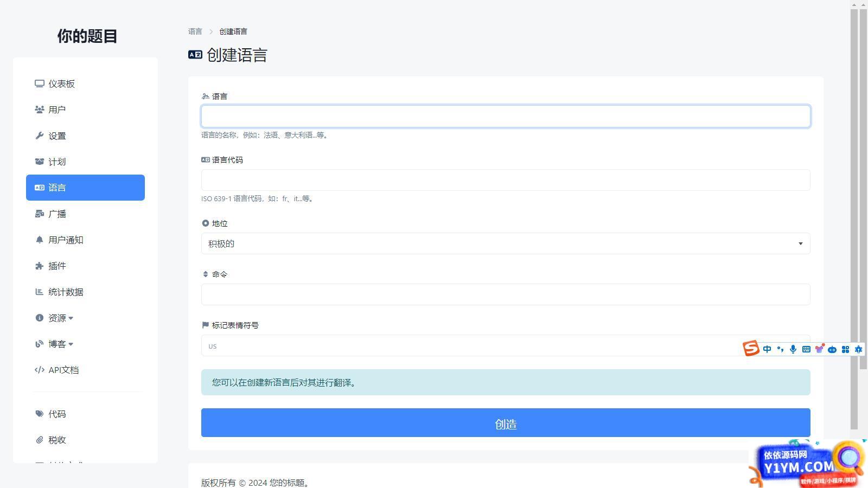
Task: Focus the 语言代码 input field
Action: pyautogui.click(x=506, y=180)
